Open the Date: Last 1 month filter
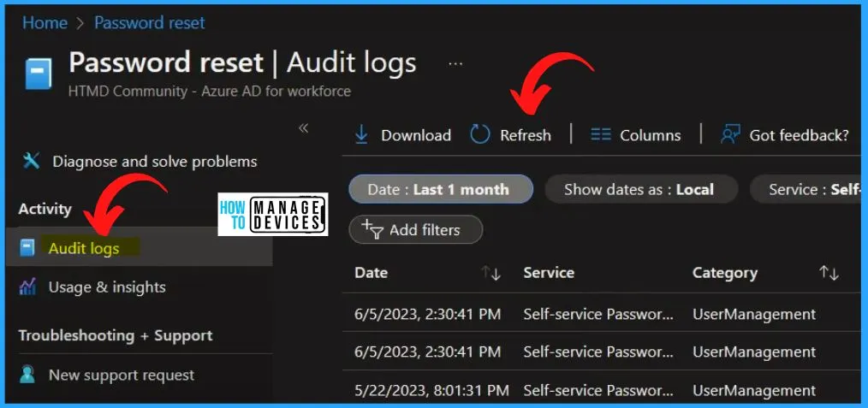Image resolution: width=868 pixels, height=408 pixels. pyautogui.click(x=441, y=189)
